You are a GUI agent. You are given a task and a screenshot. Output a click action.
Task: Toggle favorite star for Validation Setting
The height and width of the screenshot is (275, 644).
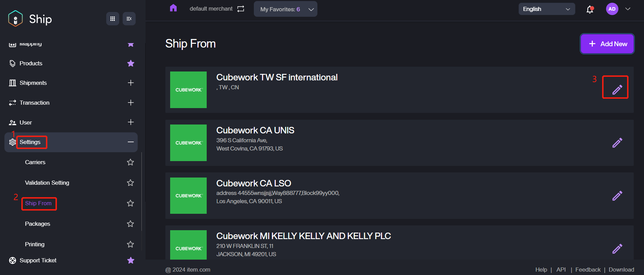click(x=131, y=183)
